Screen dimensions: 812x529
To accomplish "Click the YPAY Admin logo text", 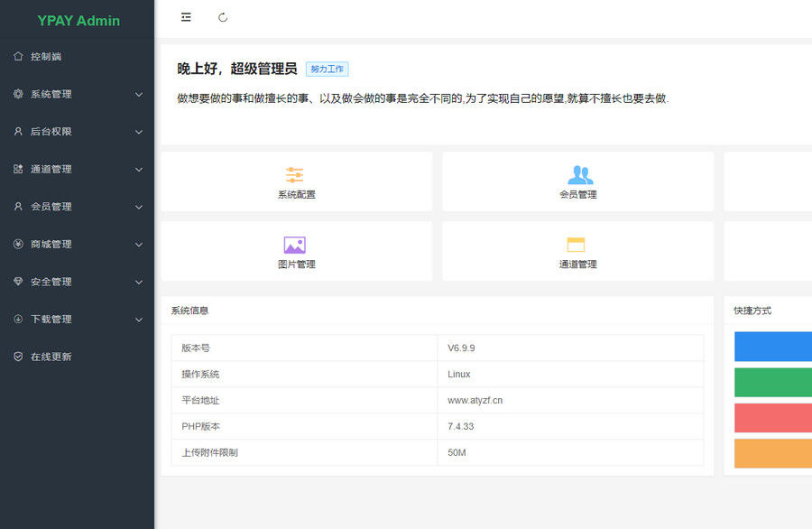I will click(77, 21).
